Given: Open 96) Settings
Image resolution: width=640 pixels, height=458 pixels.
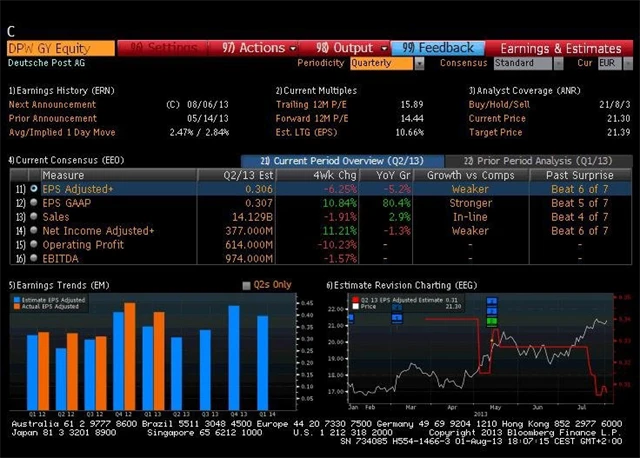Looking at the screenshot, I should pyautogui.click(x=163, y=48).
